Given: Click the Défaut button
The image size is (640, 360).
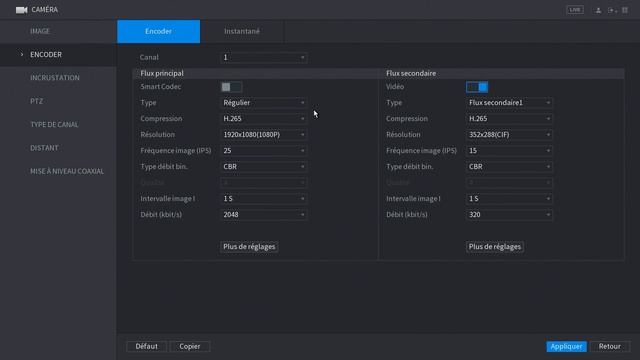Looking at the screenshot, I should [147, 347].
